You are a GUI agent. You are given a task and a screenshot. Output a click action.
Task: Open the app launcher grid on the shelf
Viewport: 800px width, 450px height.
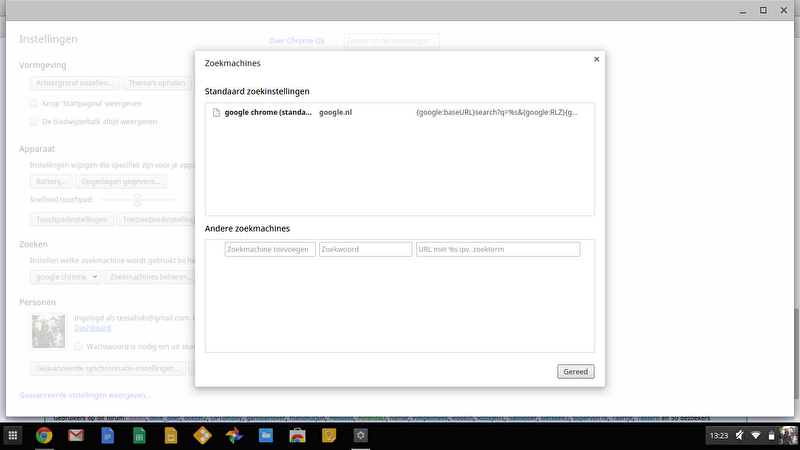[14, 435]
